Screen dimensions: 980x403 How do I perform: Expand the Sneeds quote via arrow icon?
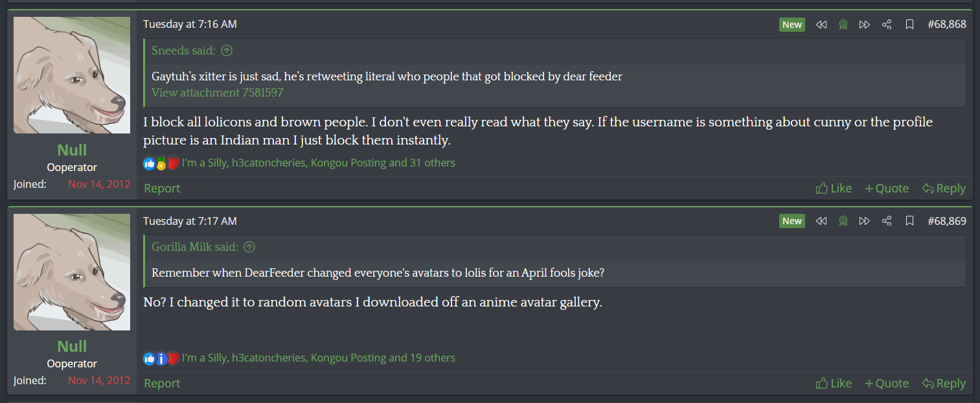(x=227, y=51)
